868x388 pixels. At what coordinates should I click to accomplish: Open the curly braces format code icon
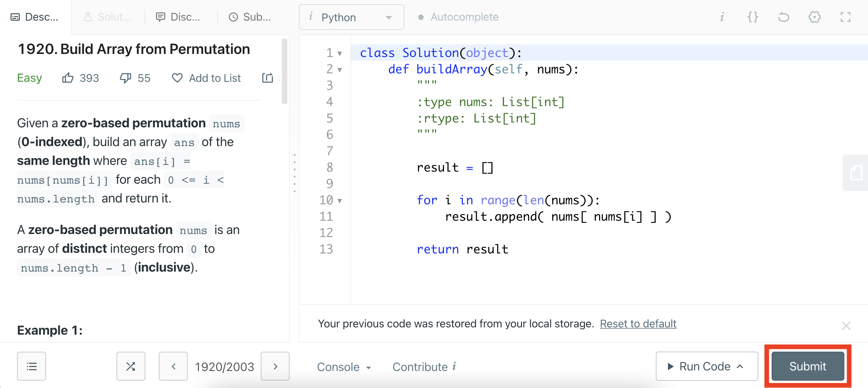(x=753, y=17)
